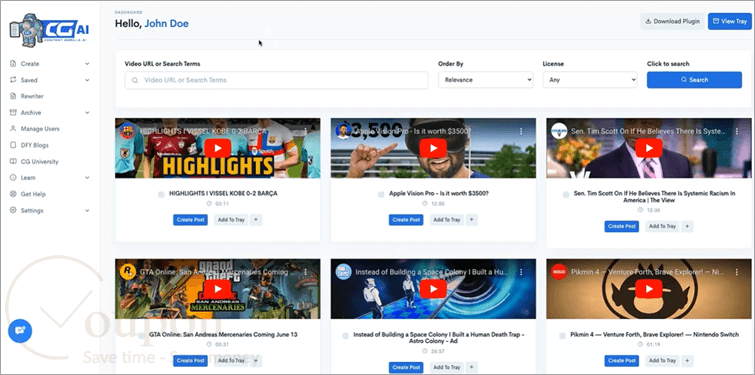This screenshot has width=755, height=375.
Task: Open DFY Blogs page
Action: 34,145
